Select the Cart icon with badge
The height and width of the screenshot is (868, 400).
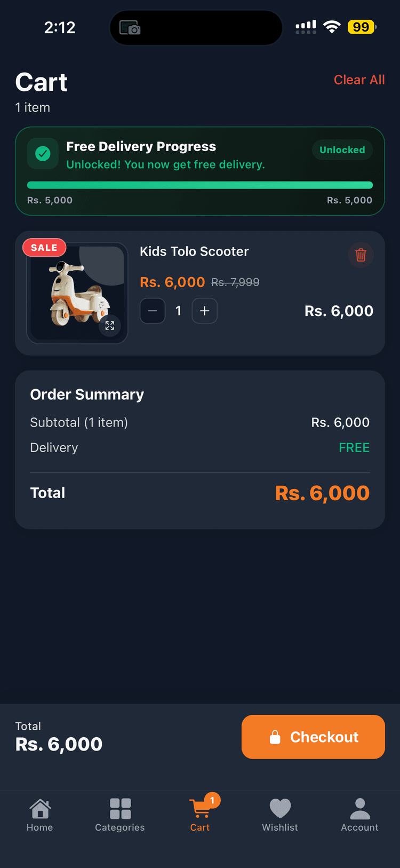(200, 808)
